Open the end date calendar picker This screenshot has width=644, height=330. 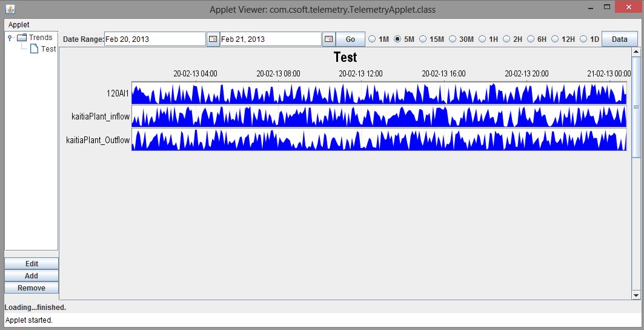tap(328, 39)
